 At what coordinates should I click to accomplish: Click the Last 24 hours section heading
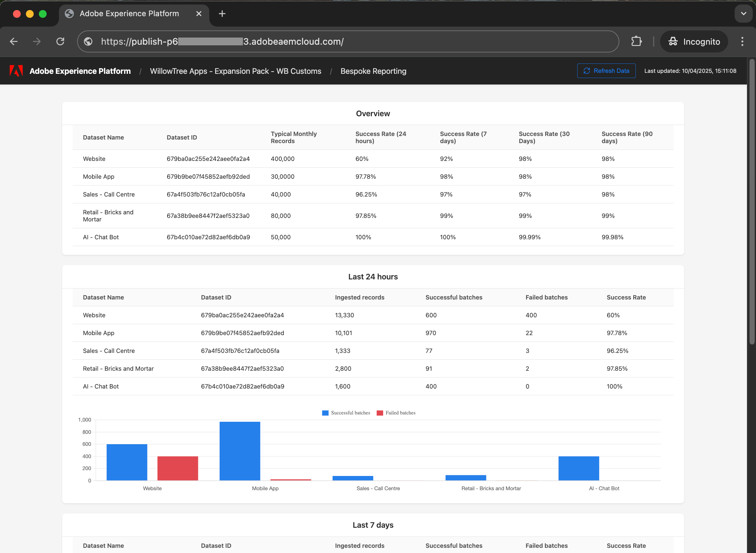pyautogui.click(x=373, y=276)
